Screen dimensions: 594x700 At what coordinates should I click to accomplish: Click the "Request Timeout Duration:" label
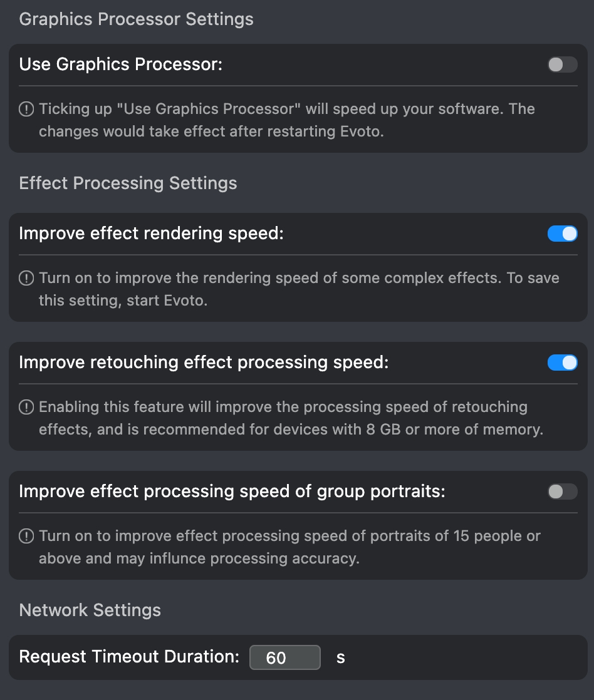point(130,657)
